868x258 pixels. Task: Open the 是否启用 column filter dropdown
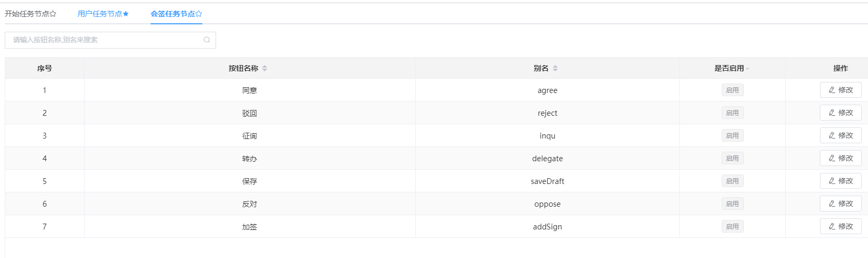pos(748,69)
